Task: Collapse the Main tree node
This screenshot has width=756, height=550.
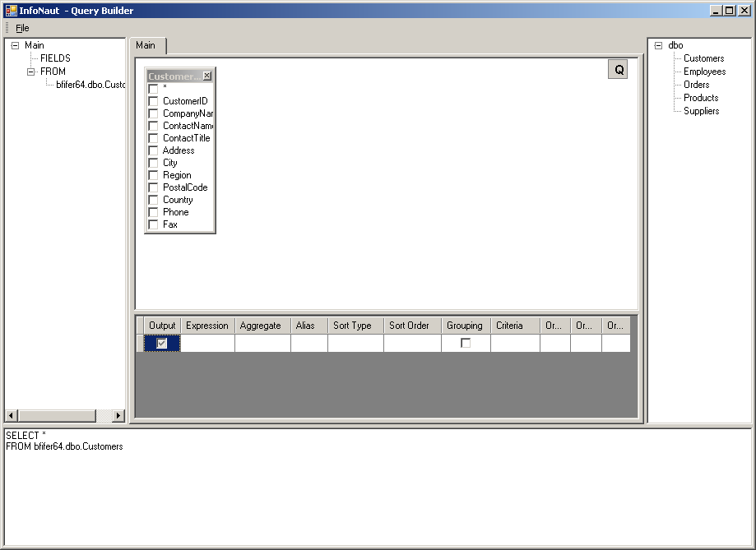Action: (x=16, y=46)
